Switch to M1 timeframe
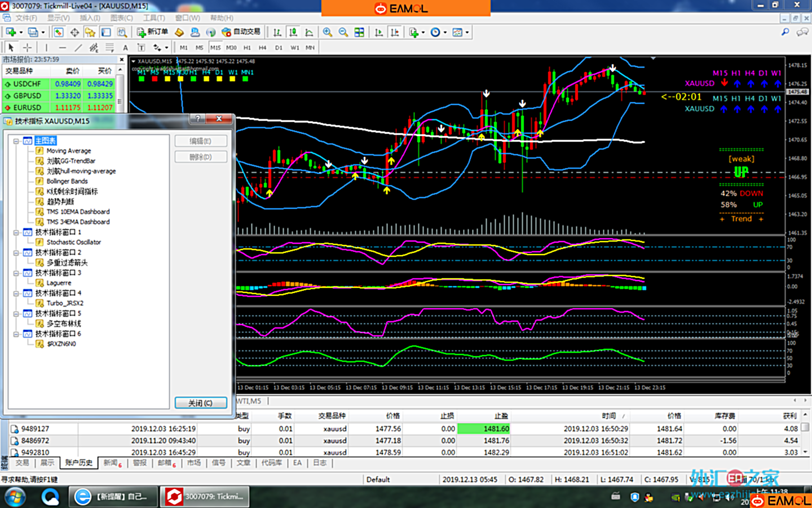The image size is (812, 508). coord(184,47)
